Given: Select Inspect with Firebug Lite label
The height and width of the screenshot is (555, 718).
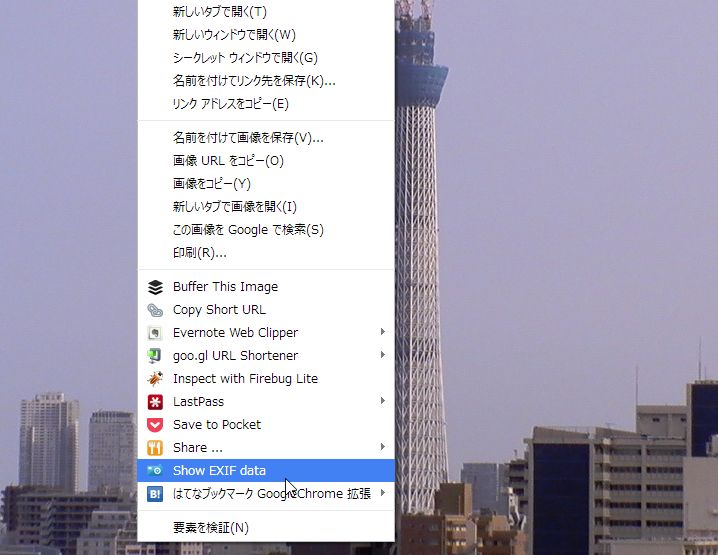Looking at the screenshot, I should (245, 379).
